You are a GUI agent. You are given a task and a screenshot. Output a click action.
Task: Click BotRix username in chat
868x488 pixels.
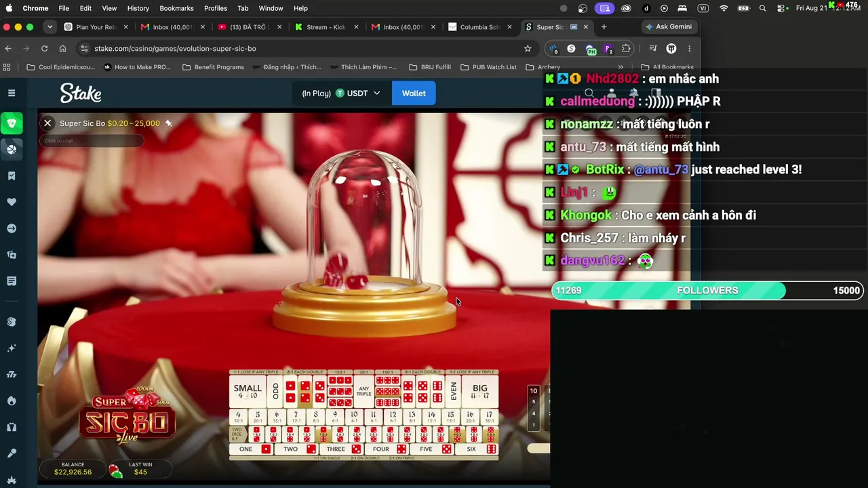pos(605,169)
